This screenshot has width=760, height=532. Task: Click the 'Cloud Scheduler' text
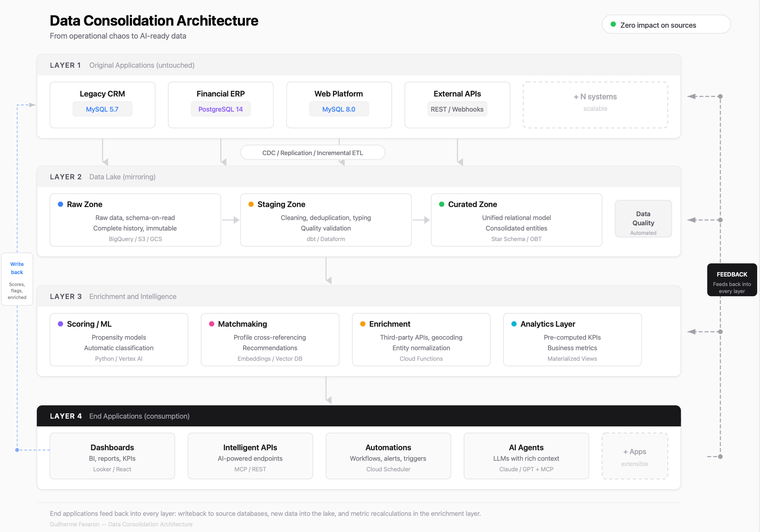[x=388, y=469]
